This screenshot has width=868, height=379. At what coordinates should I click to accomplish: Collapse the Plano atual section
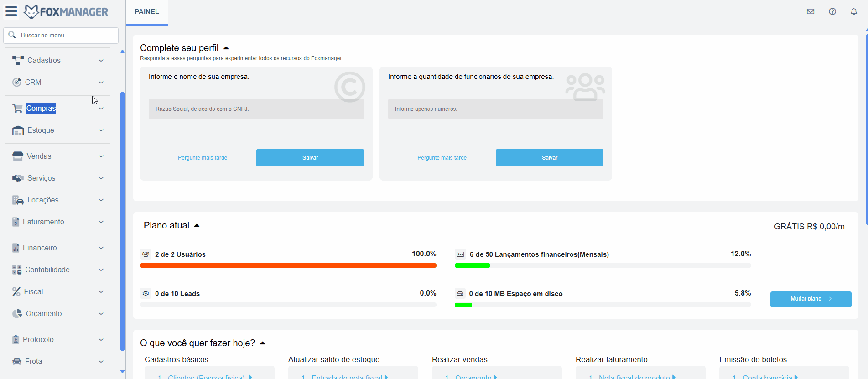click(197, 225)
